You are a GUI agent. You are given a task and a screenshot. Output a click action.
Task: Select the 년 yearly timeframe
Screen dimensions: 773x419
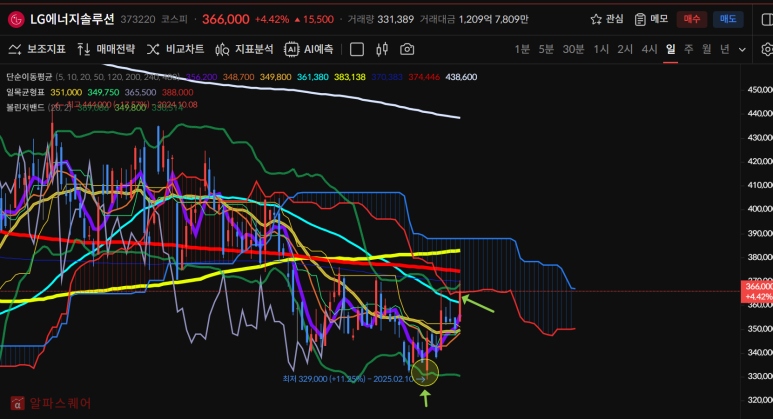pyautogui.click(x=725, y=49)
